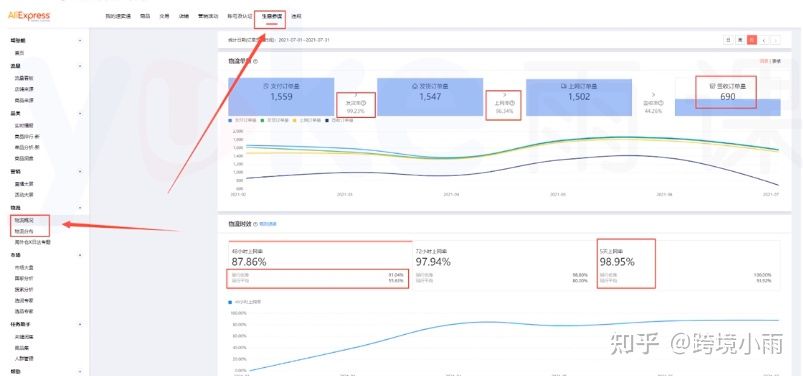803x376 pixels.
Task: Open 国家分析 in the sidebar
Action: (24, 278)
